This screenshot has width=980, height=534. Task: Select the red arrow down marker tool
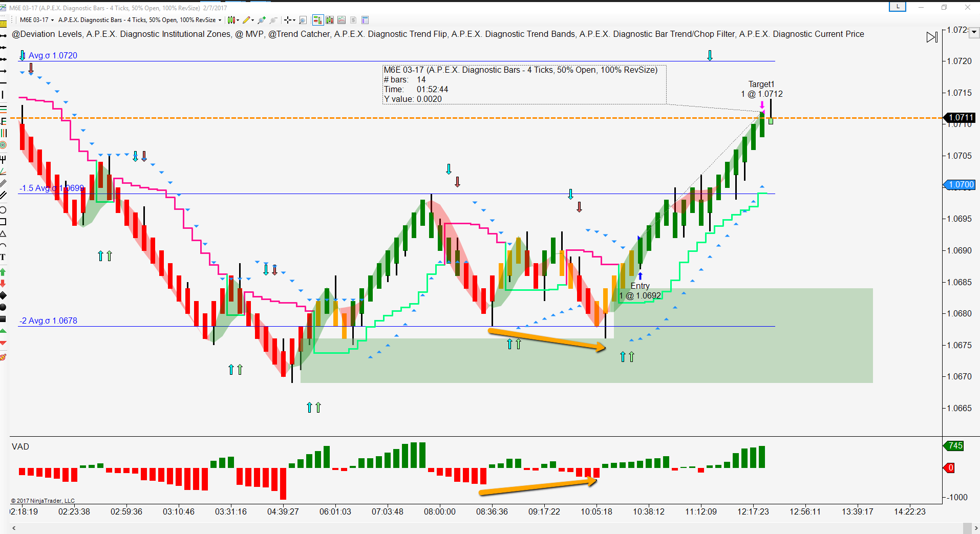(x=4, y=284)
